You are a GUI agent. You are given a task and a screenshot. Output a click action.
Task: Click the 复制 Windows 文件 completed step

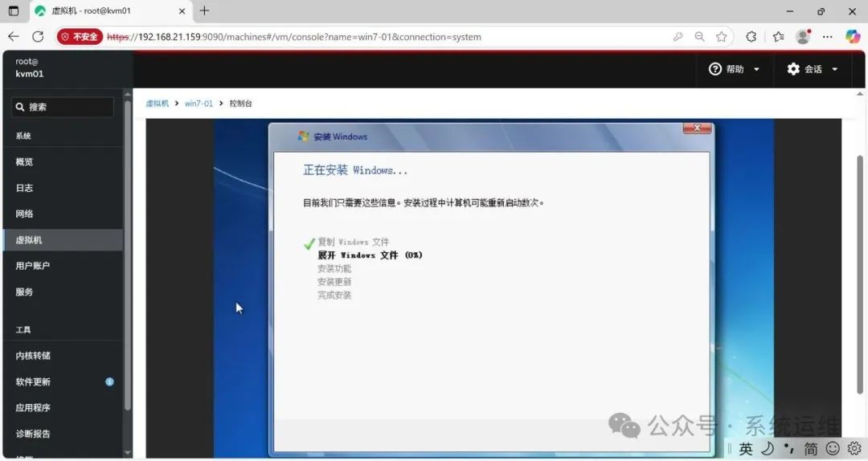tap(353, 242)
